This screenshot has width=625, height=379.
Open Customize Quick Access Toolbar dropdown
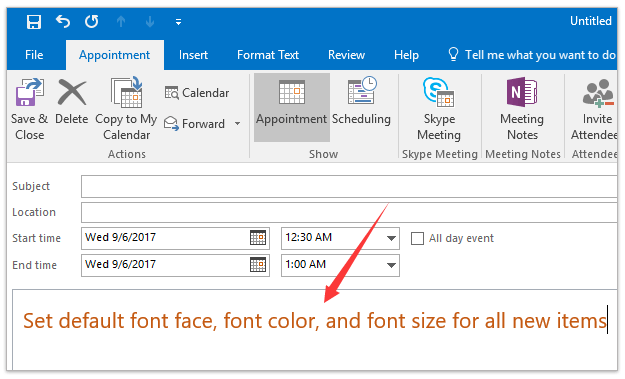[179, 22]
